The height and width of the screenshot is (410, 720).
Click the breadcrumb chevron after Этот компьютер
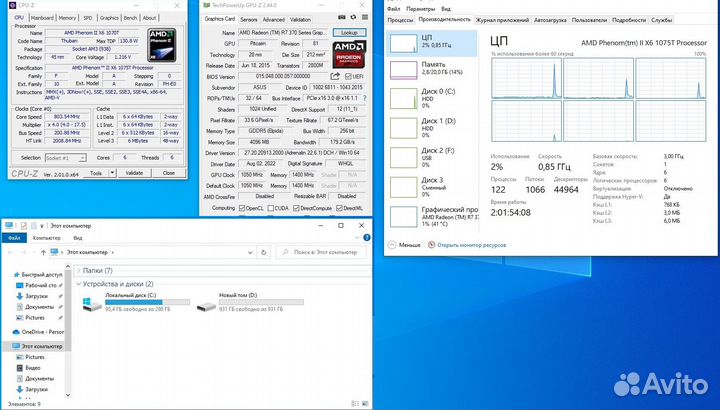[x=113, y=253]
